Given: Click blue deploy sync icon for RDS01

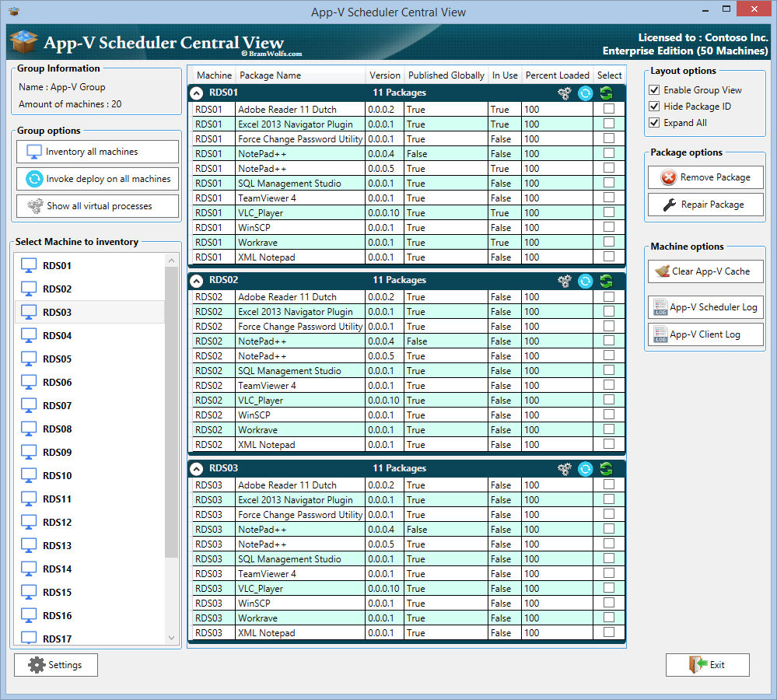Looking at the screenshot, I should [x=586, y=93].
